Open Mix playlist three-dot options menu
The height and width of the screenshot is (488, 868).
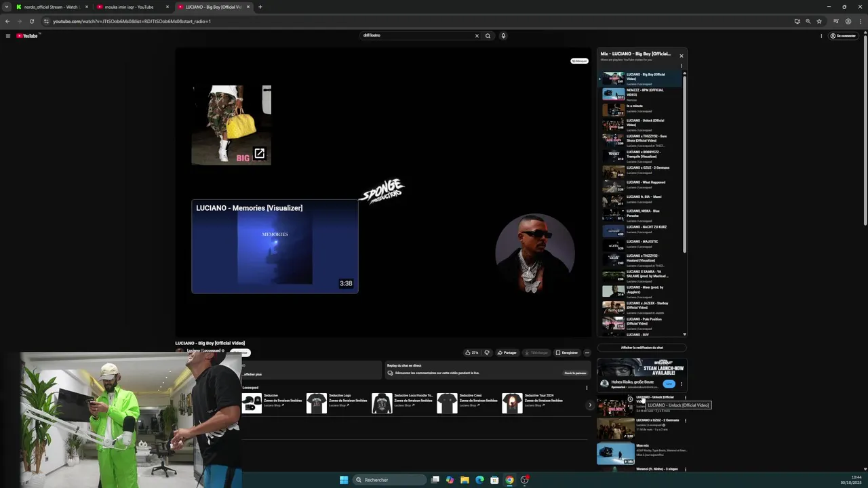click(x=682, y=66)
